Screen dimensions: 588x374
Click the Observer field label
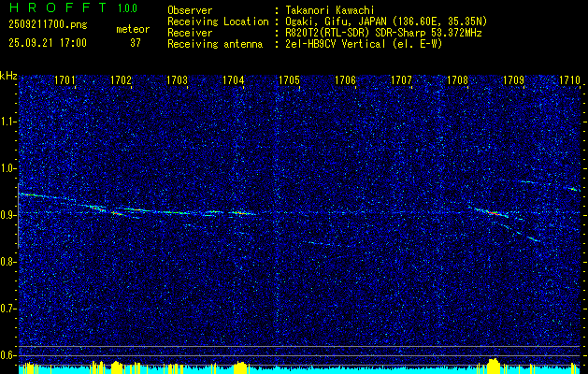[x=190, y=10]
